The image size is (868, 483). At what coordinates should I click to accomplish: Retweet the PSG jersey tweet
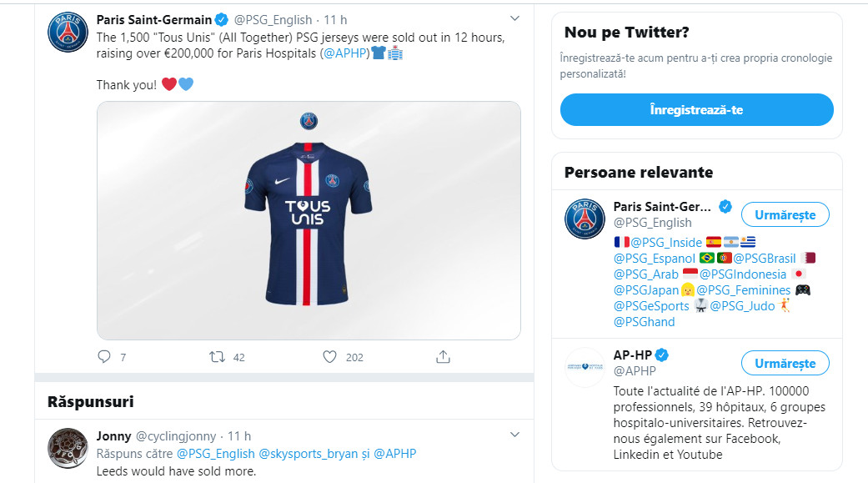217,357
